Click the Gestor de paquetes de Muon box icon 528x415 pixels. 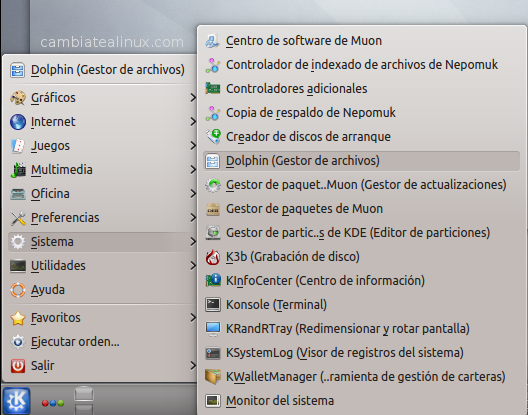213,209
